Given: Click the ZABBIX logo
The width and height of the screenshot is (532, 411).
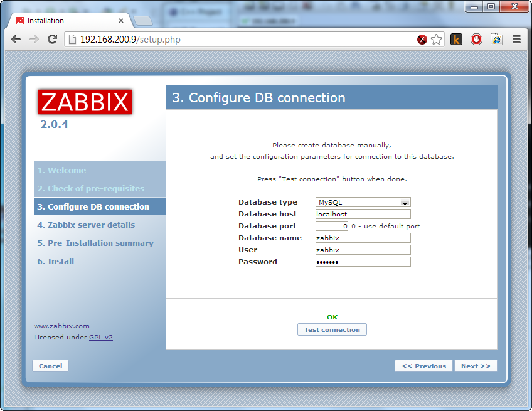Looking at the screenshot, I should pos(85,102).
